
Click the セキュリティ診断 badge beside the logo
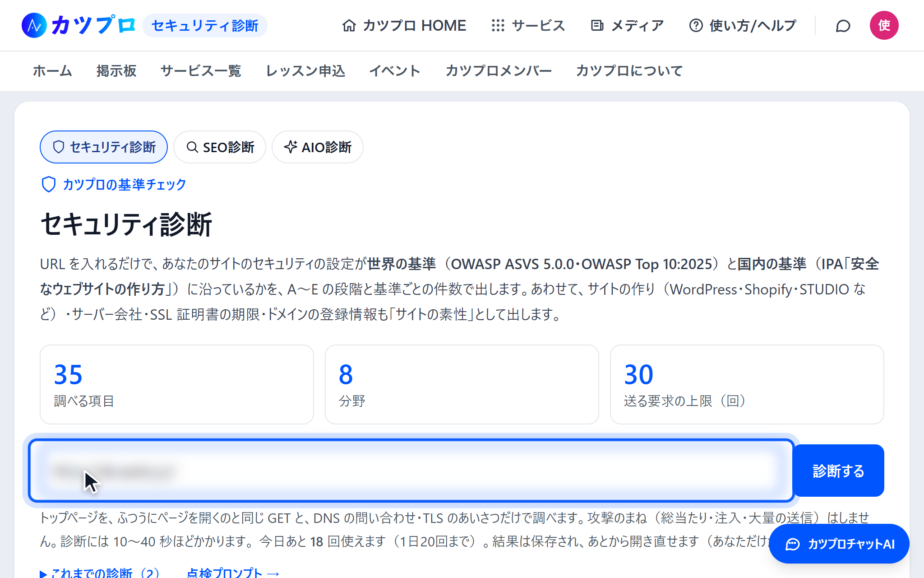pos(205,26)
